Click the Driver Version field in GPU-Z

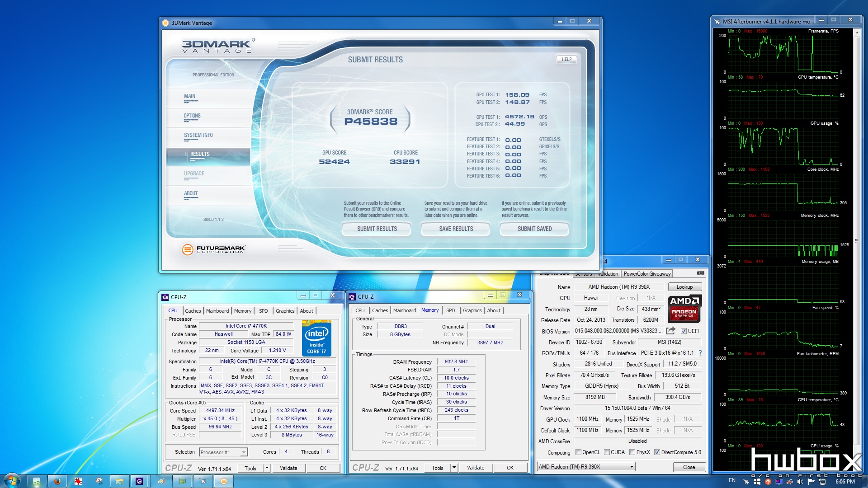pyautogui.click(x=637, y=408)
